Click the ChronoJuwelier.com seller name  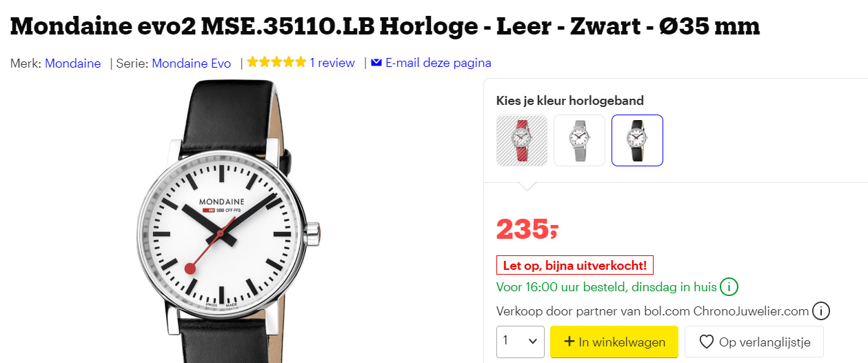[751, 311]
